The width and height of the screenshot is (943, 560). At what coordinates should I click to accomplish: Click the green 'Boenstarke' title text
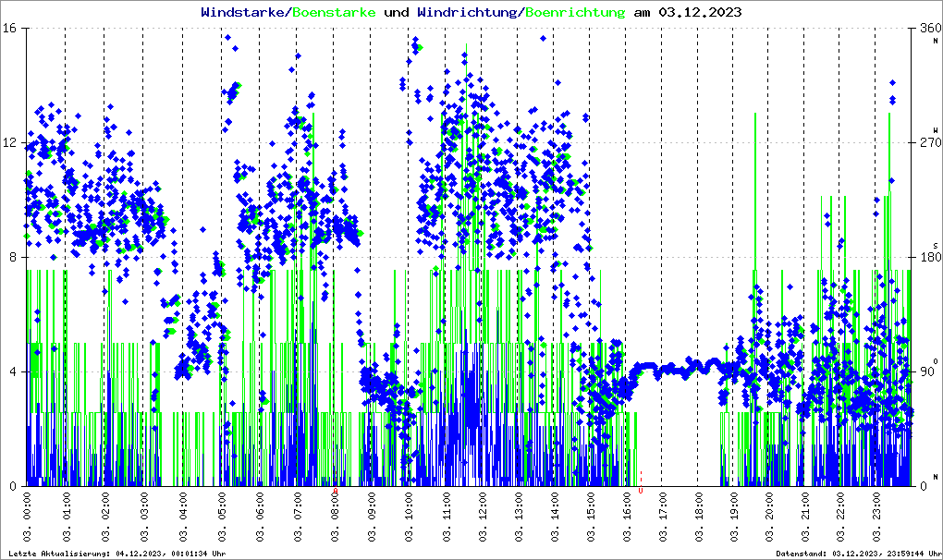point(334,12)
